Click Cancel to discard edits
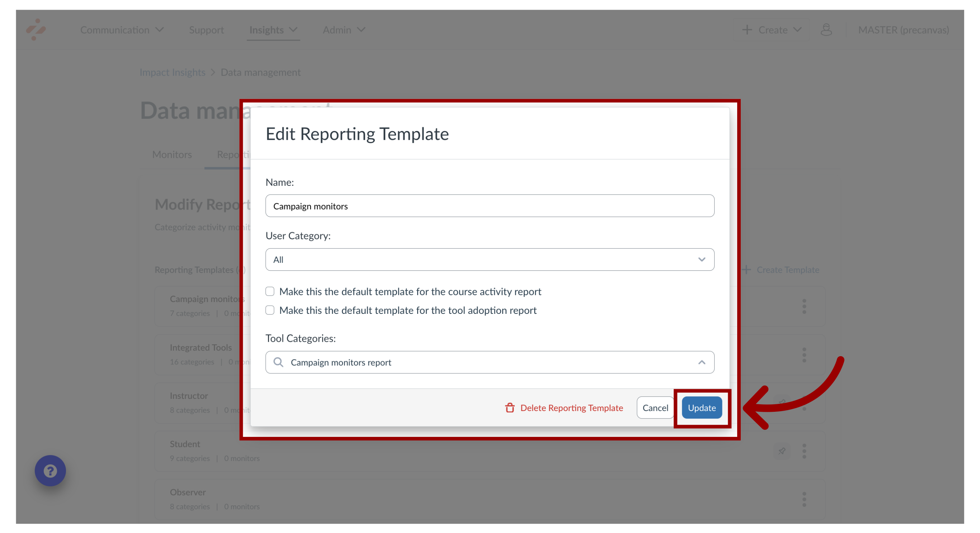This screenshot has width=980, height=533. click(655, 407)
